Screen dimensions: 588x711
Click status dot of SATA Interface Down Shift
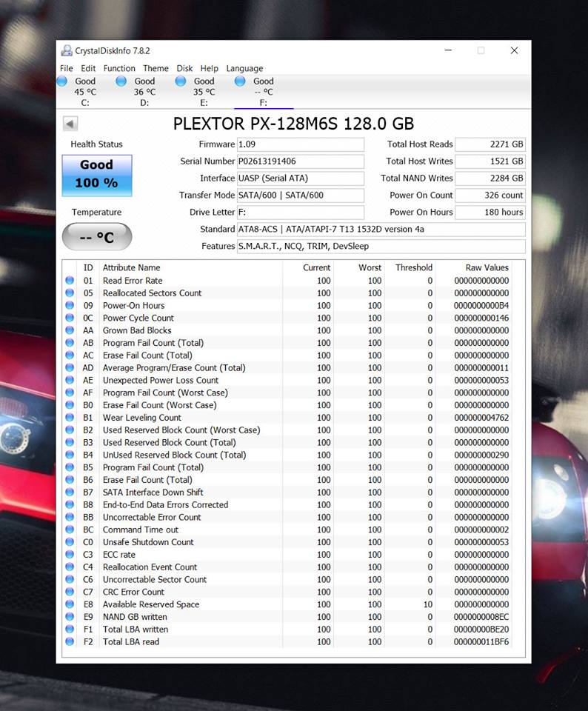70,492
